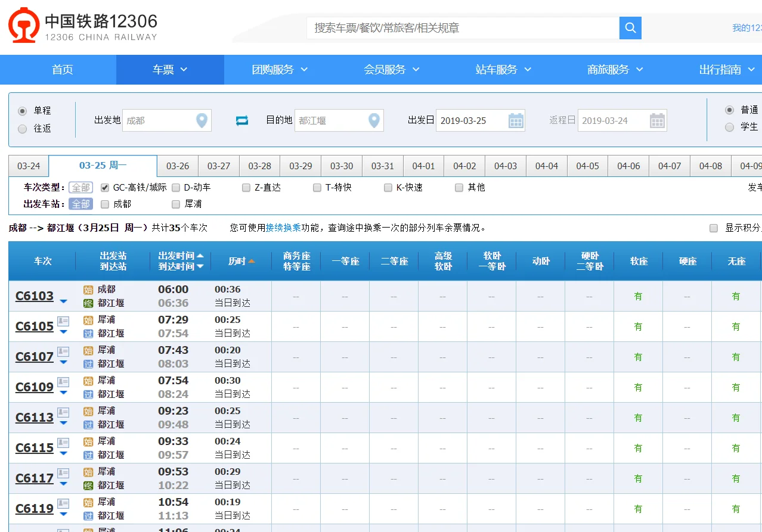Switch to the 03-26 date tab
This screenshot has width=762, height=532.
[176, 166]
